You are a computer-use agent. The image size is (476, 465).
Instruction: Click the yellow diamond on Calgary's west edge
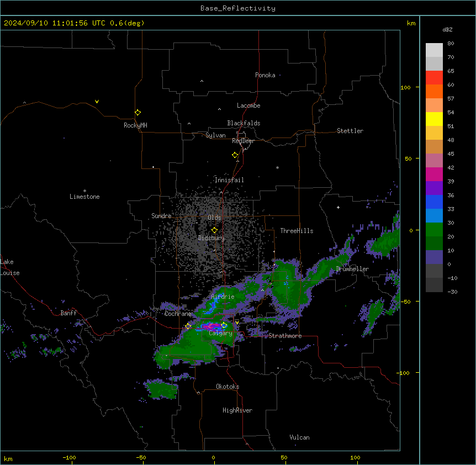click(x=188, y=326)
